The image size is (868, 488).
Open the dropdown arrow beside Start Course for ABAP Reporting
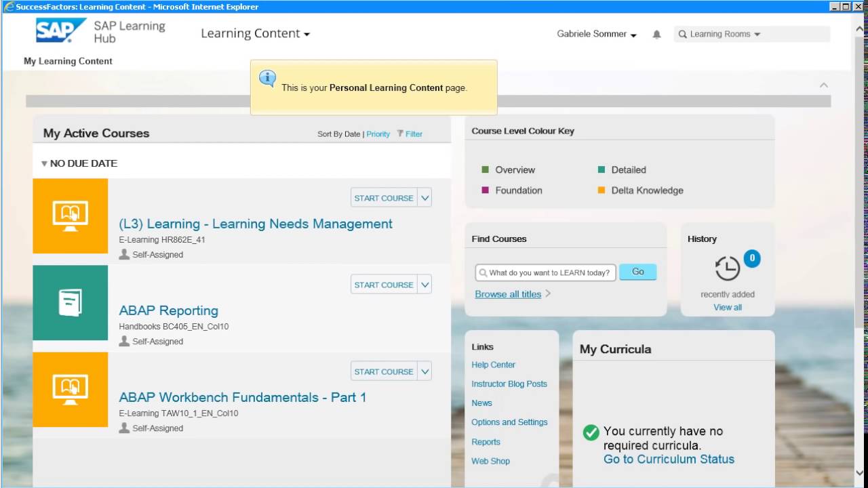425,285
